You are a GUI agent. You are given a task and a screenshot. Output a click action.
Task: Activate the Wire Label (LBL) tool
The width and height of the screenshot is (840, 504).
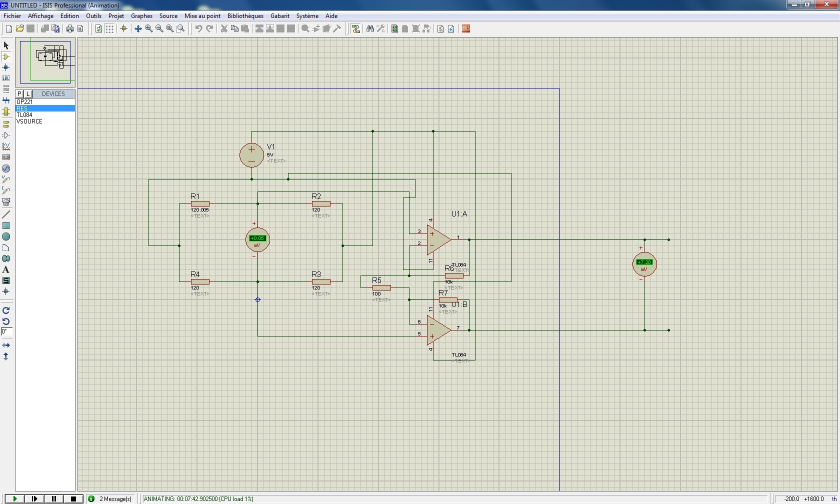point(6,78)
